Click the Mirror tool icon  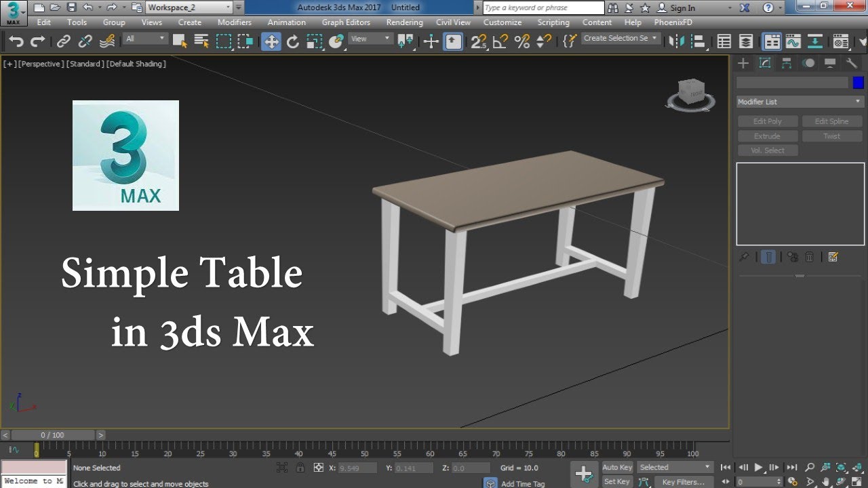point(677,41)
